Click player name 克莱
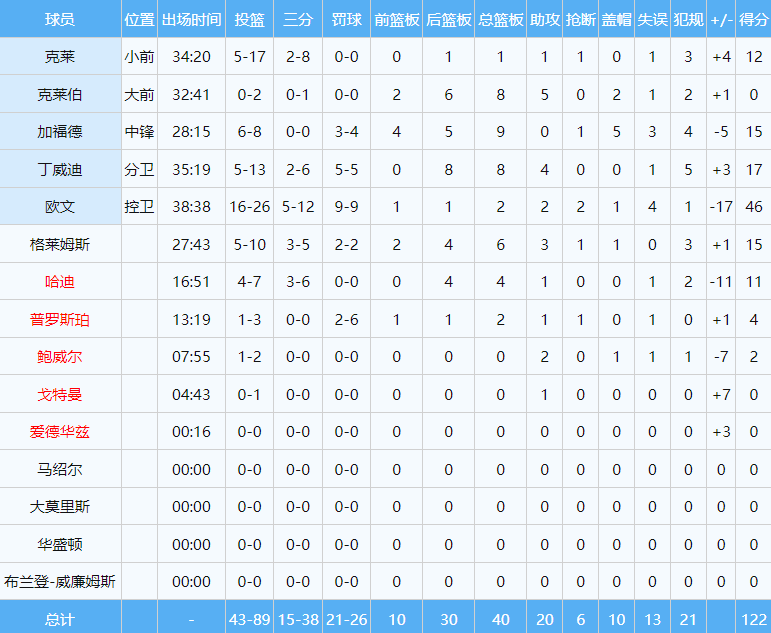Screen dimensions: 771x633 60,57
